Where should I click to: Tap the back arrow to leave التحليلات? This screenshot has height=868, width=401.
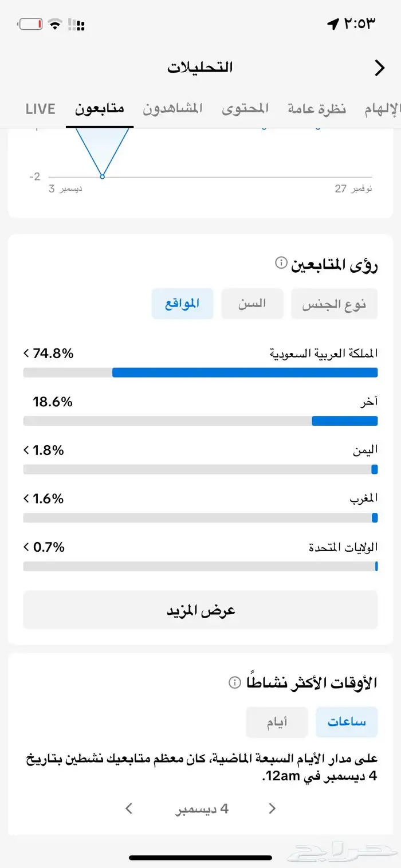point(379,67)
